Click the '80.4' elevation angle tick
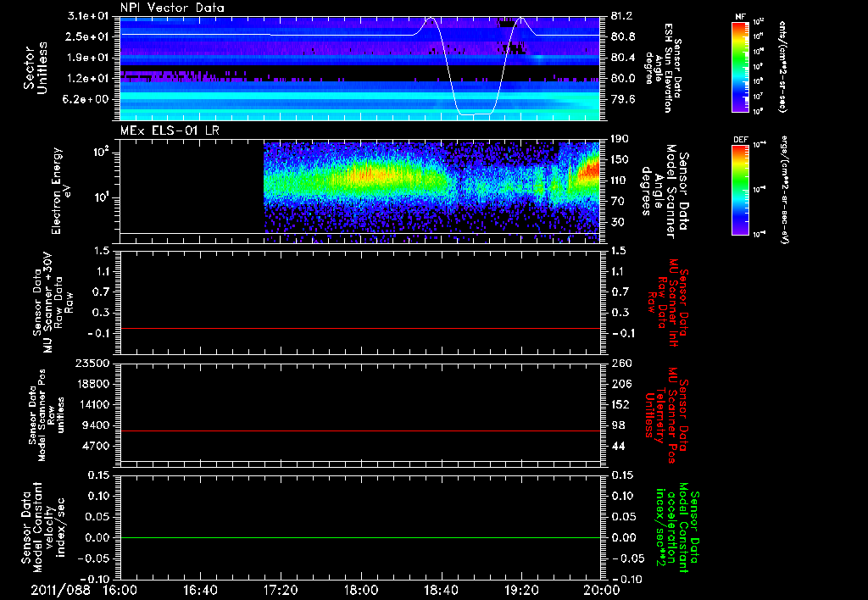 point(622,58)
